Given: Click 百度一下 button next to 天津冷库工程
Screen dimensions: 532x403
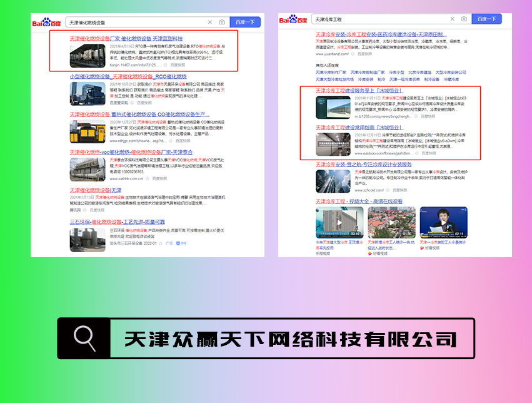Looking at the screenshot, I should coord(486,19).
